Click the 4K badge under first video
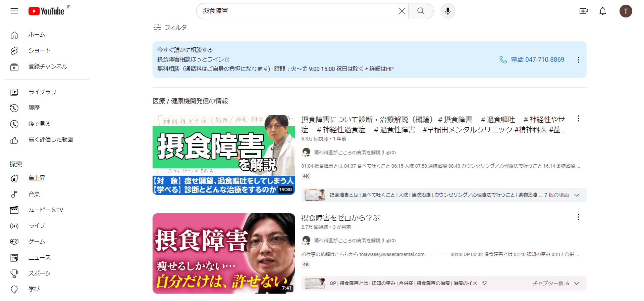This screenshot has width=644, height=301. (306, 176)
